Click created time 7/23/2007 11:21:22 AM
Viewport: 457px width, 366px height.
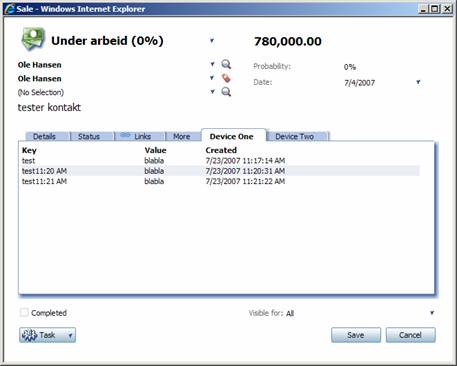point(245,181)
